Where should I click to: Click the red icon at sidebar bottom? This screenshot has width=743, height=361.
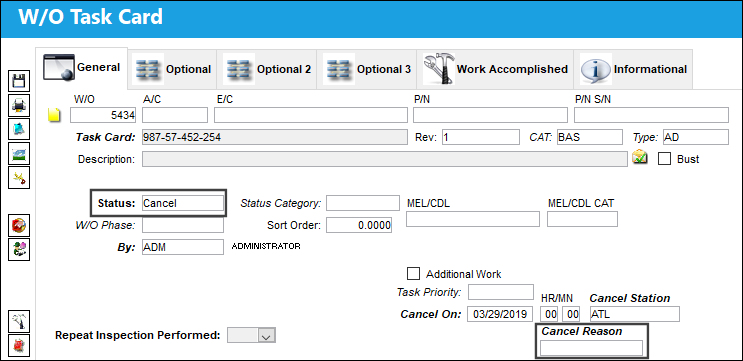click(x=19, y=346)
